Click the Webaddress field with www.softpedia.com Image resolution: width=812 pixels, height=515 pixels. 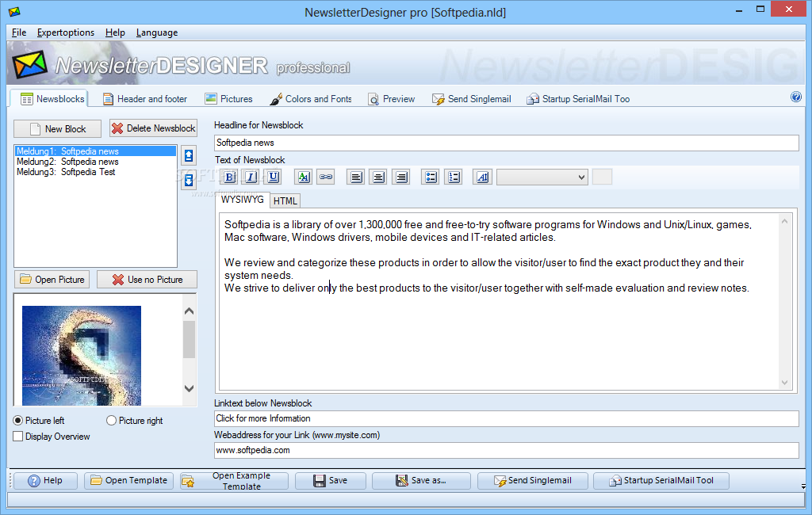click(506, 450)
